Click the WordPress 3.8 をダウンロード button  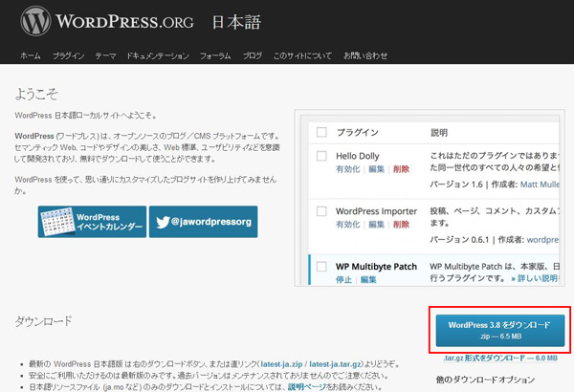pos(500,330)
